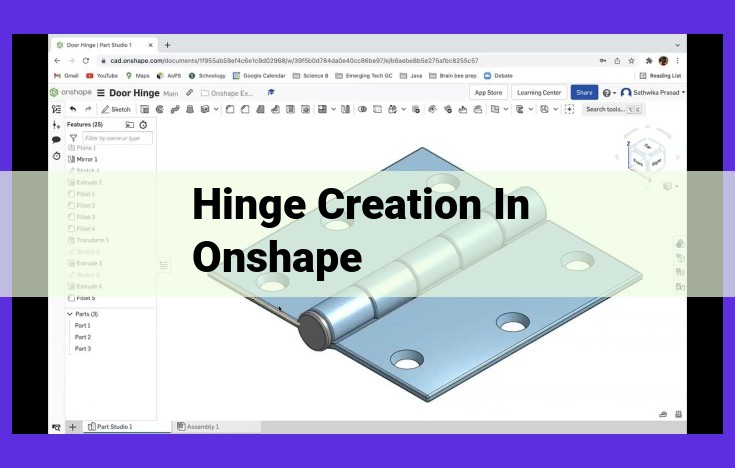This screenshot has height=468, width=735.
Task: Collapse the Parts (3) list
Action: tap(70, 314)
